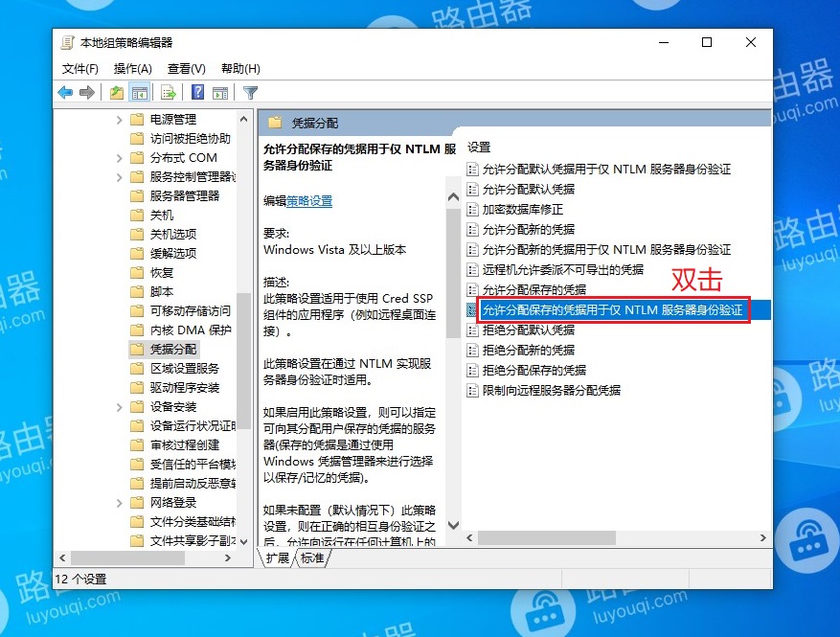Click description pane scrollbar up arrow
This screenshot has height=637, width=840.
pyautogui.click(x=453, y=197)
